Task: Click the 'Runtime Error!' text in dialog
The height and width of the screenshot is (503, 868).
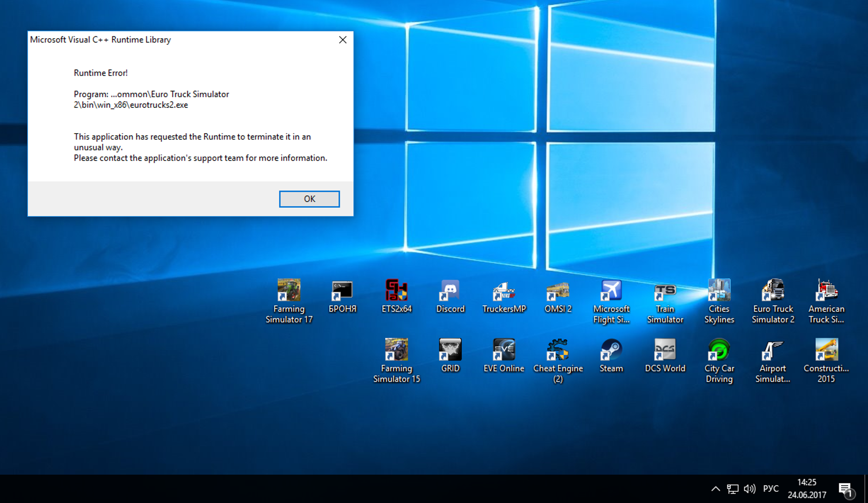Action: pos(101,73)
